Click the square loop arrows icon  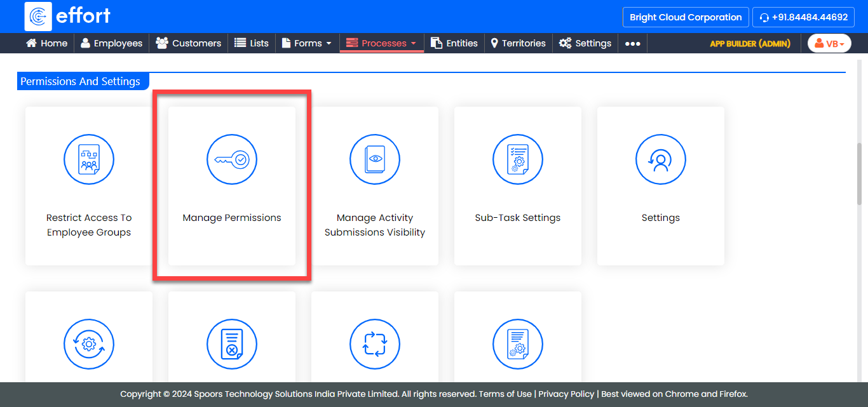point(375,345)
